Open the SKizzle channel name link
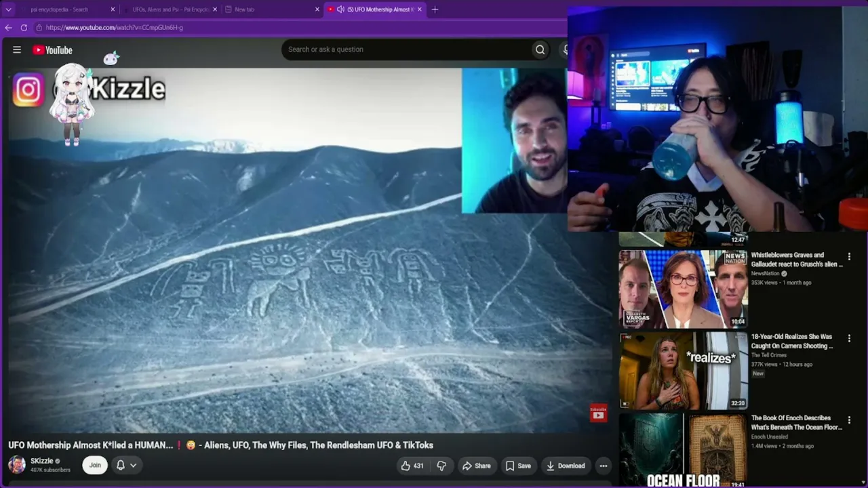The height and width of the screenshot is (488, 868). [42, 461]
